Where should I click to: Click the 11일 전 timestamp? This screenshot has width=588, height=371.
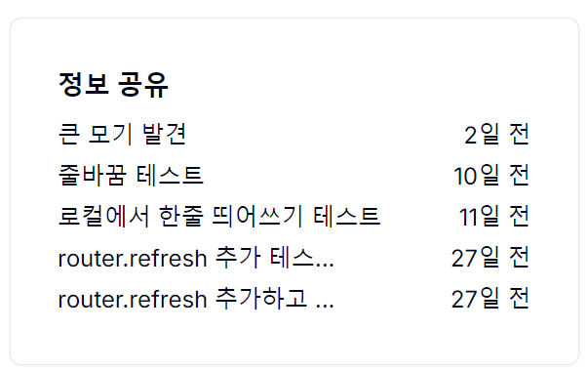click(x=493, y=217)
